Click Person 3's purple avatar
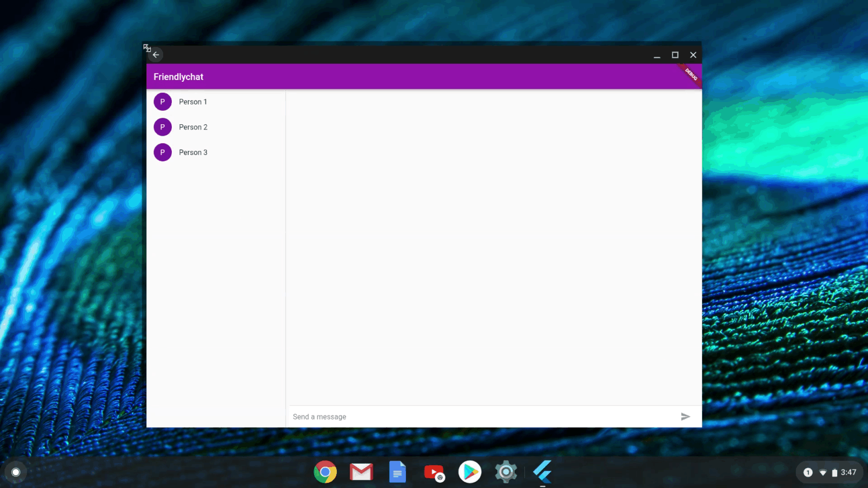Image resolution: width=868 pixels, height=488 pixels. coord(163,153)
